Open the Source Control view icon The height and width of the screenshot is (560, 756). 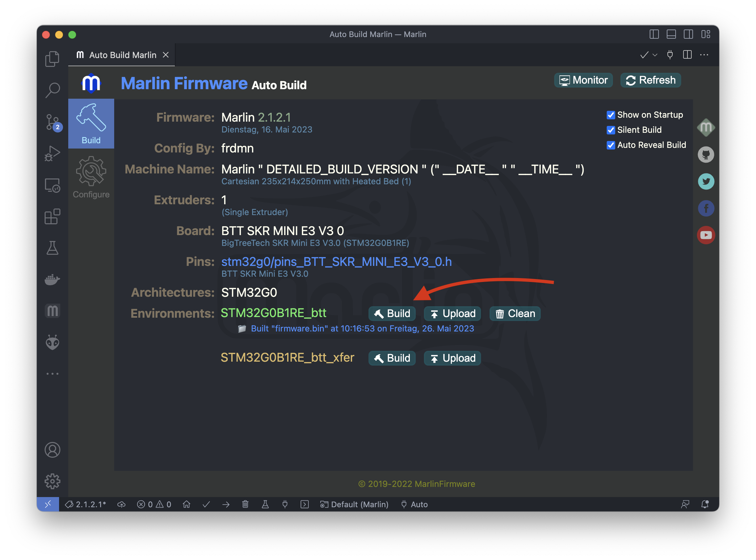tap(52, 122)
